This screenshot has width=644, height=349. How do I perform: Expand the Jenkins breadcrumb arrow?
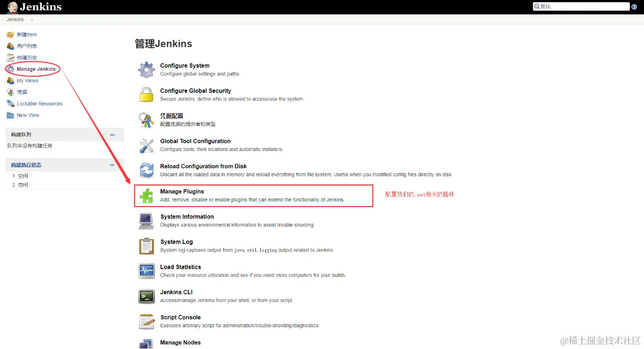tap(32, 20)
